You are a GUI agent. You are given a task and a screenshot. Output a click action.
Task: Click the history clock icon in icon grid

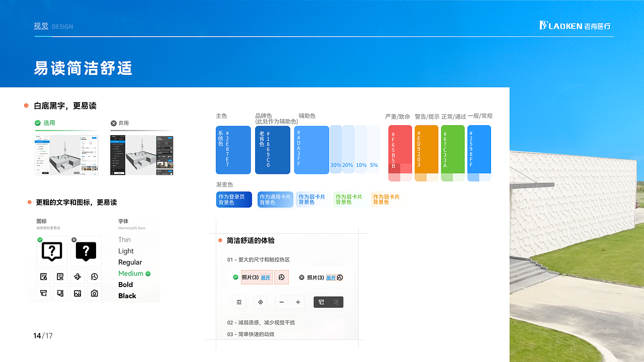94,277
